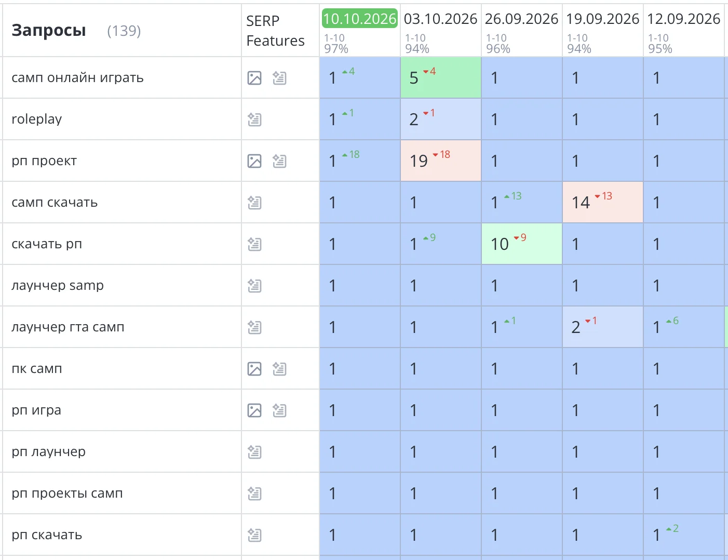Click the Запросы column heading
The image size is (728, 560).
click(x=49, y=31)
